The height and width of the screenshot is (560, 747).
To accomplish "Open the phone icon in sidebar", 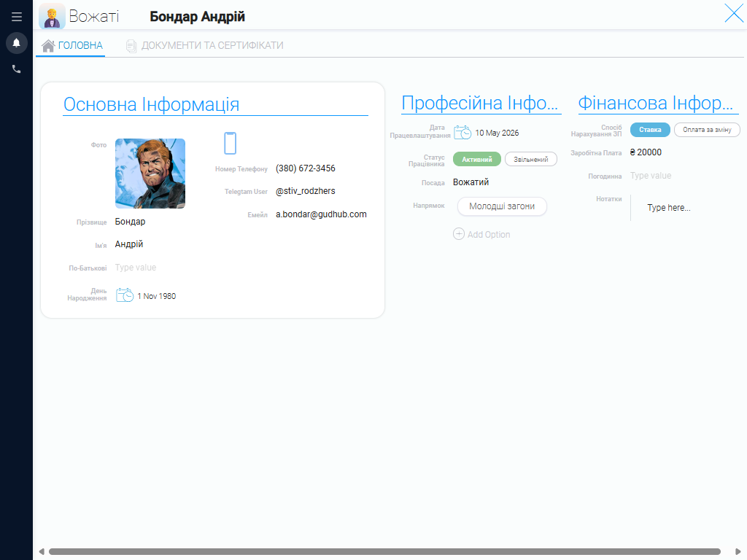I will point(16,69).
